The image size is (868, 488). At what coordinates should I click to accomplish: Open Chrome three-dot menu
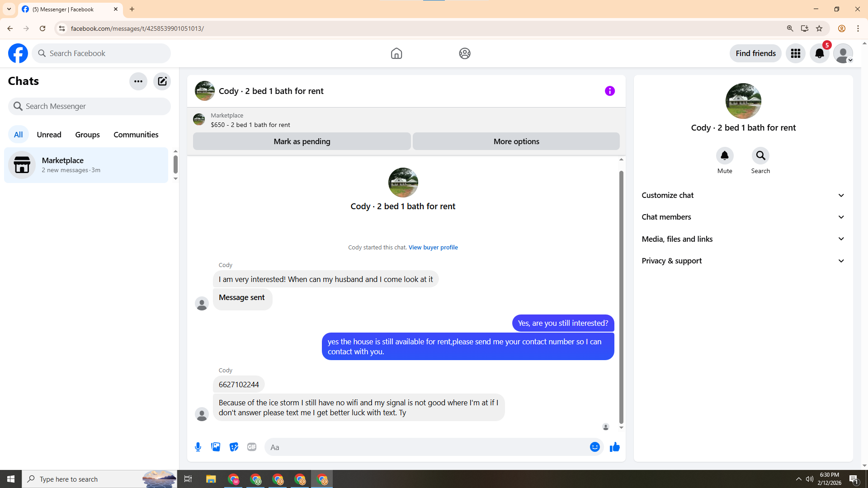pyautogui.click(x=858, y=28)
